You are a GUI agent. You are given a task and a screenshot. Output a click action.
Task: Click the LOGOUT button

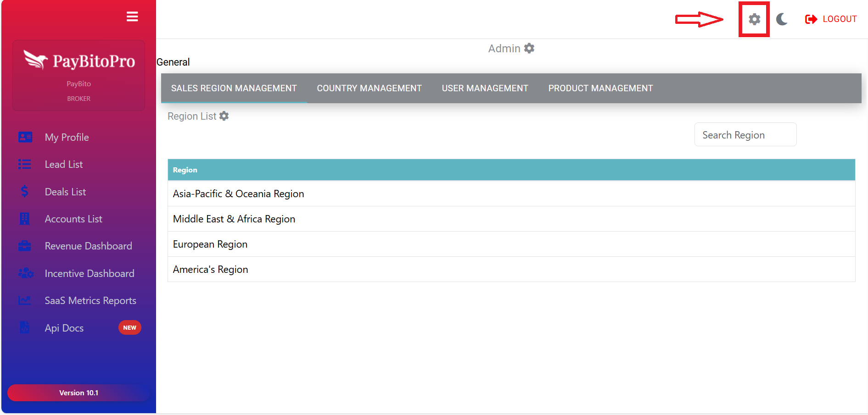point(831,19)
